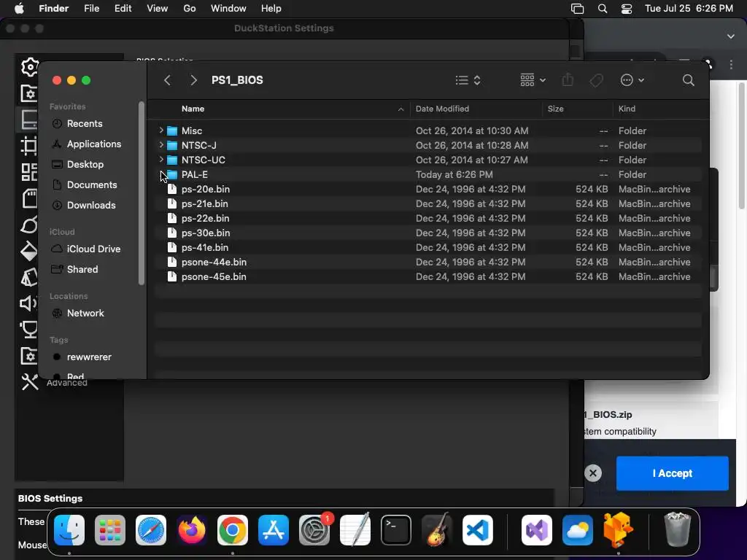The image size is (747, 560).
Task: Open the more actions ellipsis menu
Action: (x=632, y=80)
